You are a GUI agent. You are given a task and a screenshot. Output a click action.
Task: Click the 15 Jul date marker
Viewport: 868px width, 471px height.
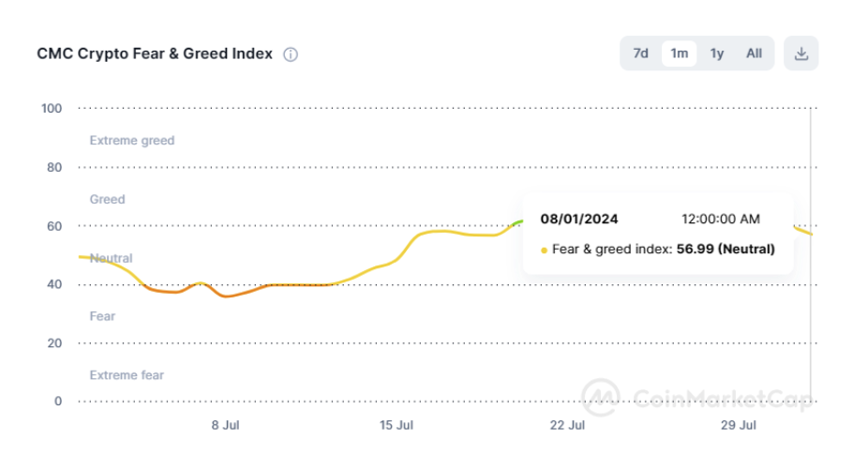point(397,425)
